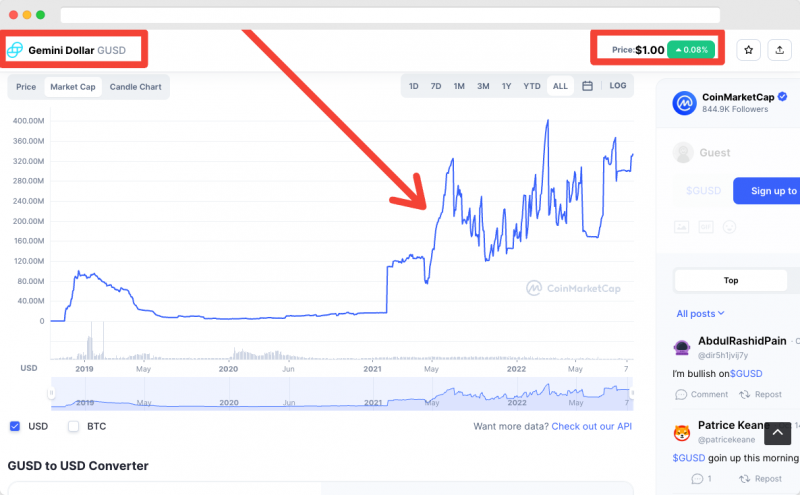This screenshot has height=495, width=800.
Task: Click AbdulRashidPain's avatar
Action: (682, 348)
